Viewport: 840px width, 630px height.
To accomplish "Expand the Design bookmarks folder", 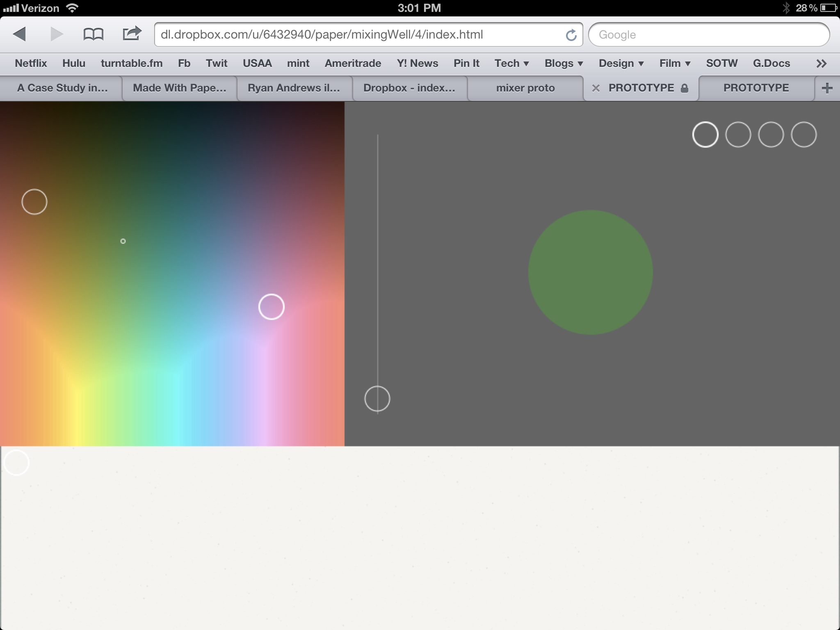I will pyautogui.click(x=621, y=64).
